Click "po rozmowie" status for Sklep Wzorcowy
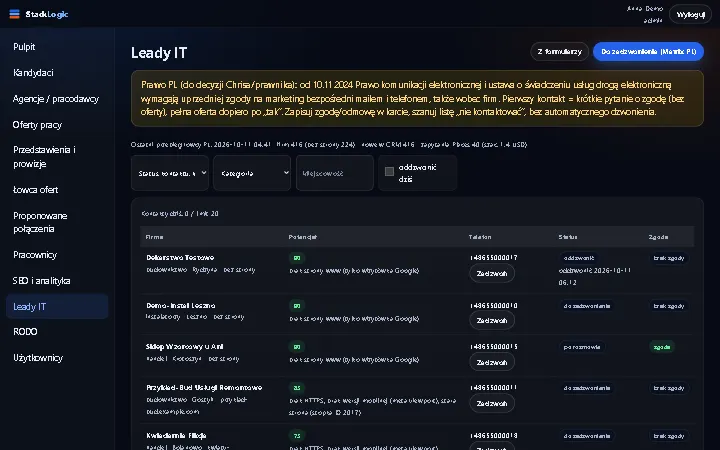Screen dimensions: 720x450 582,347
